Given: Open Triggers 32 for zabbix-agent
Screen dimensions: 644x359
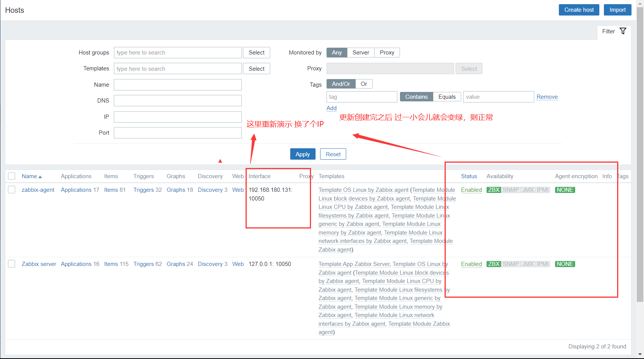Looking at the screenshot, I should pyautogui.click(x=143, y=190).
